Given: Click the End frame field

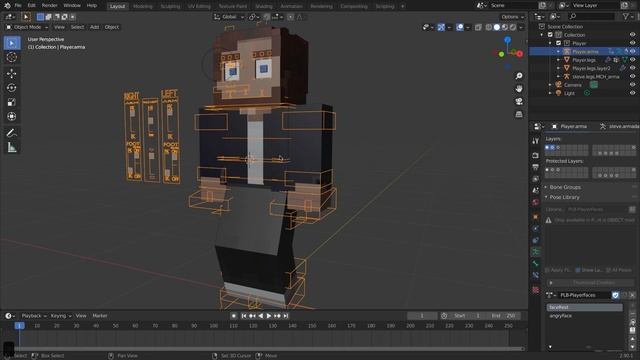Looking at the screenshot, I should [503, 316].
